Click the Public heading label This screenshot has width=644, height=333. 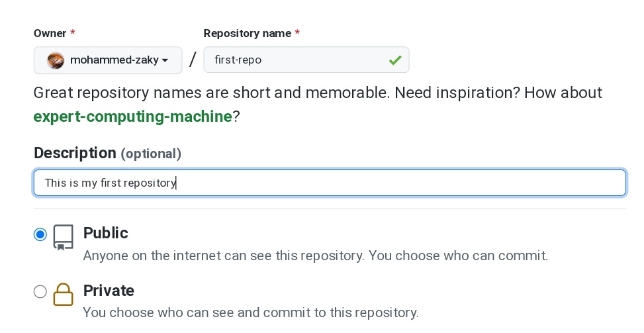105,233
